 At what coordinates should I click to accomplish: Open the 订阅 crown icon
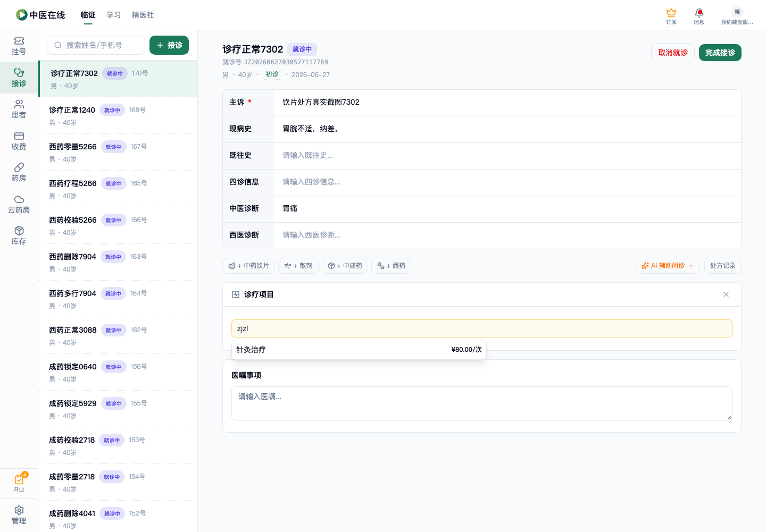coord(671,16)
